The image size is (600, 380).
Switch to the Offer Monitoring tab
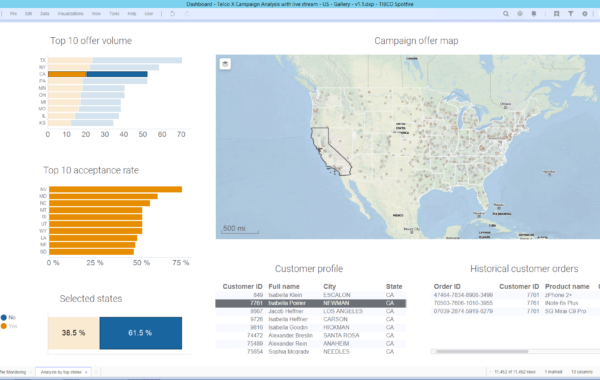point(13,372)
